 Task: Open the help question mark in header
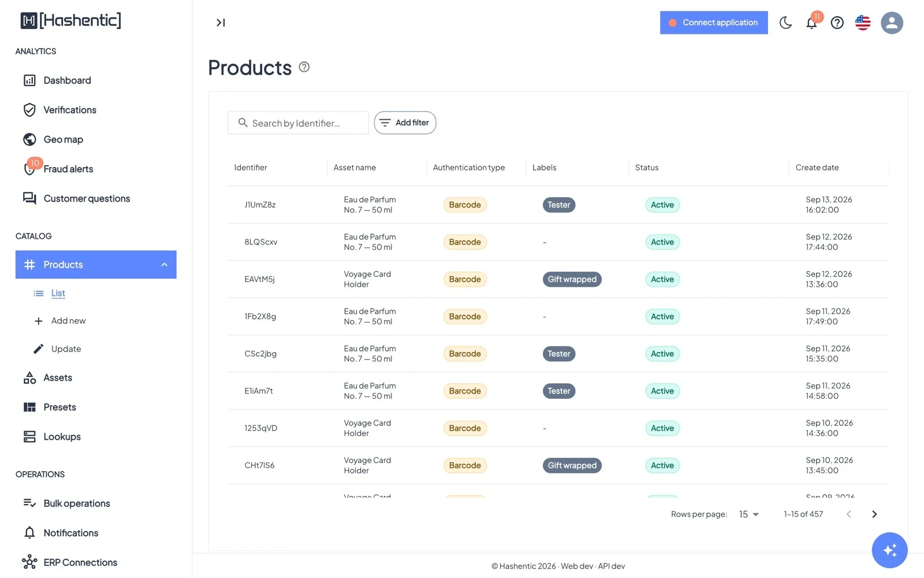837,23
